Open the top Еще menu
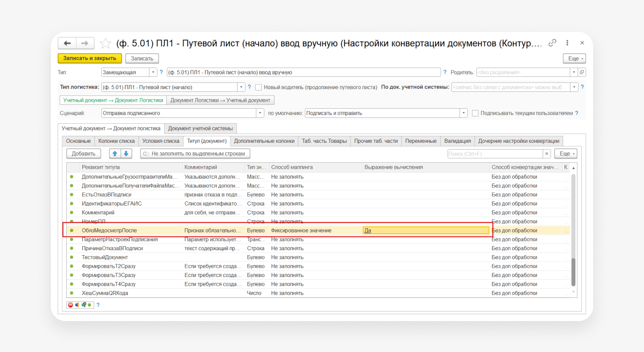 coord(574,58)
